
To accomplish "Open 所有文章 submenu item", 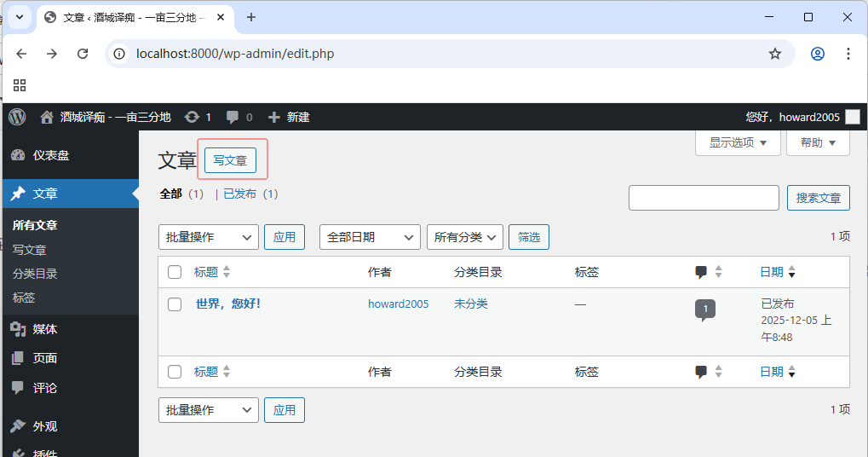I will coord(35,225).
